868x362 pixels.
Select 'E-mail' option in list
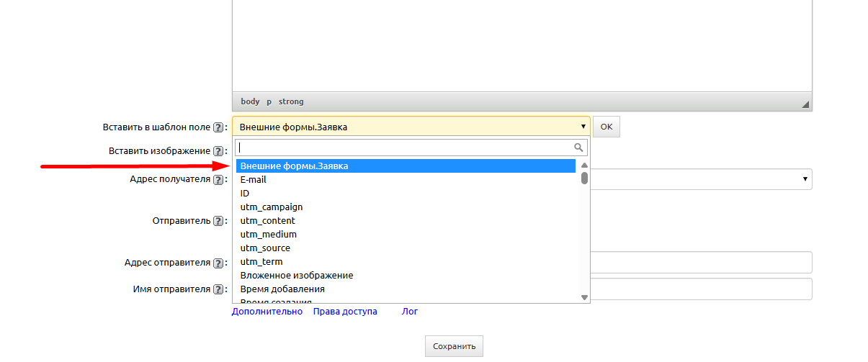(406, 179)
